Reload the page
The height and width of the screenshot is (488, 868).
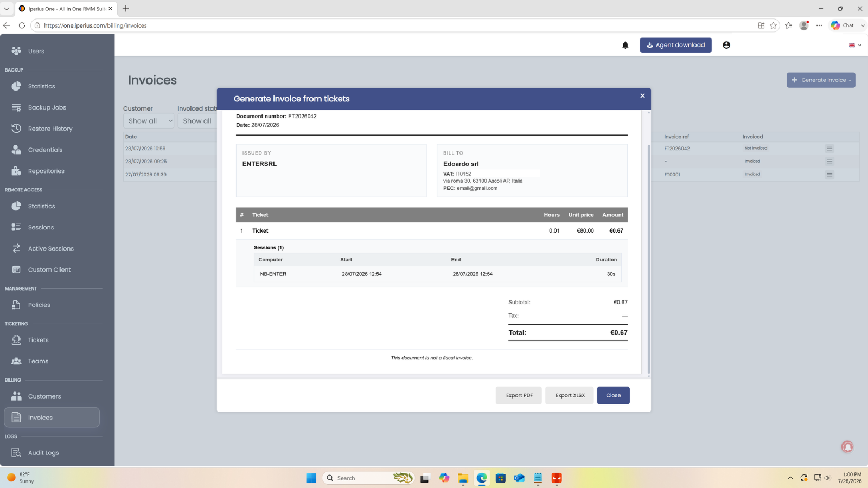coord(22,25)
